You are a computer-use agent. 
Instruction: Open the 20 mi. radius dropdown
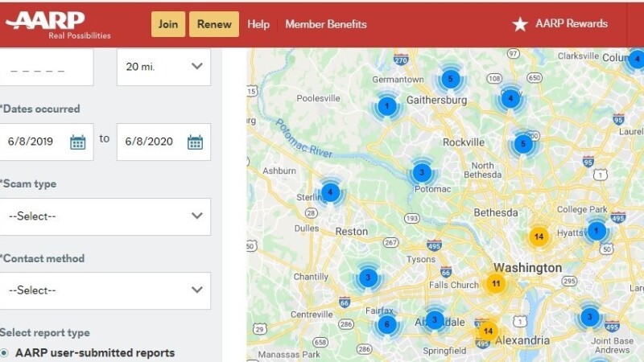(x=163, y=67)
